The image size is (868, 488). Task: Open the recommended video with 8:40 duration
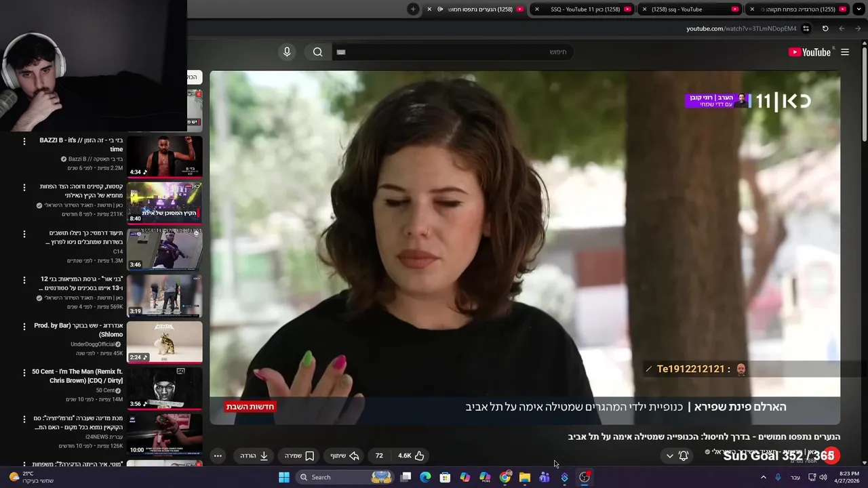tap(164, 203)
